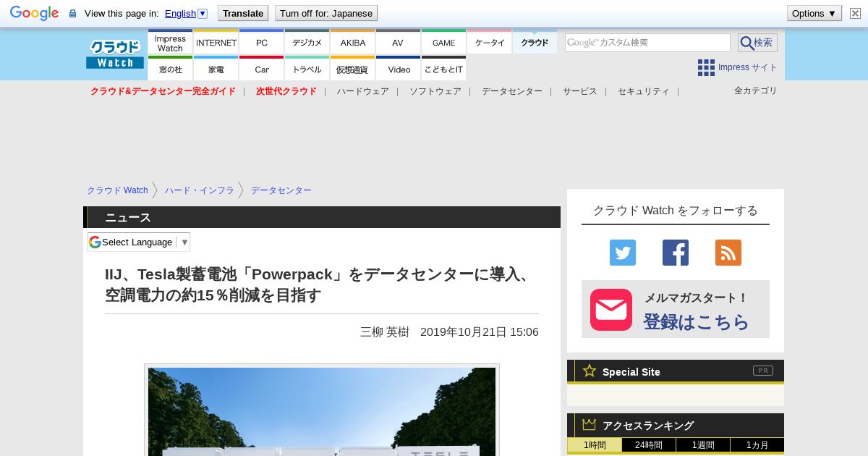This screenshot has width=868, height=456.
Task: Open the トラベル Watch tab
Action: pos(307,69)
